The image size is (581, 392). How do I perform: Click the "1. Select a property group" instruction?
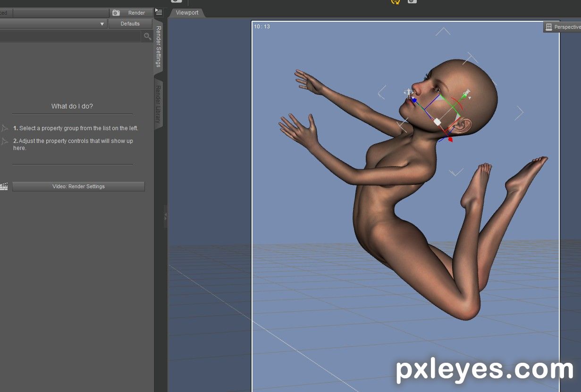point(76,128)
